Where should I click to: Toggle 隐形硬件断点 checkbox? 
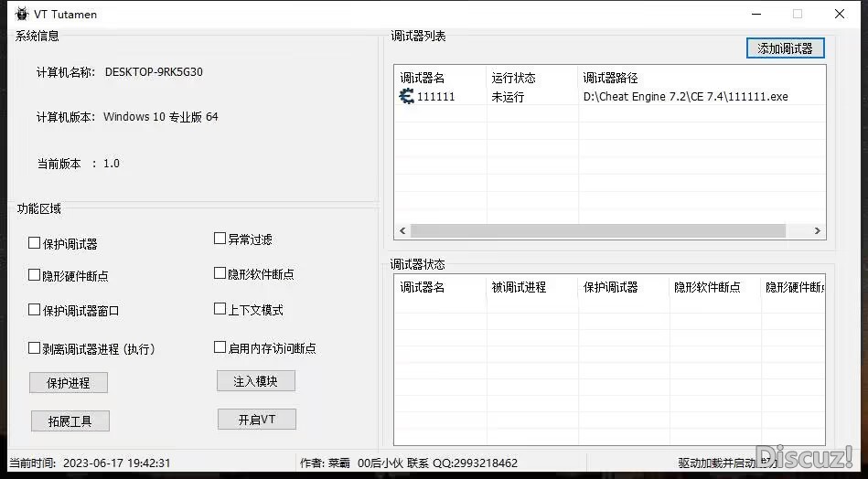click(35, 275)
